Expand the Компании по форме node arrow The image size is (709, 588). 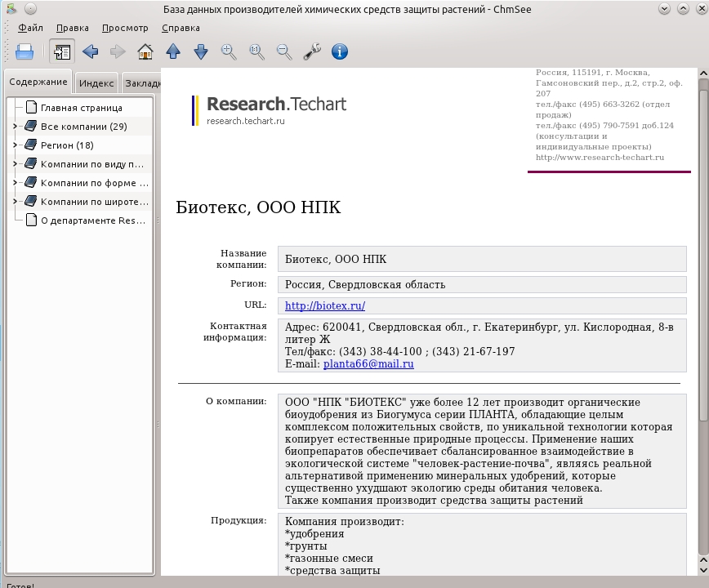point(15,183)
